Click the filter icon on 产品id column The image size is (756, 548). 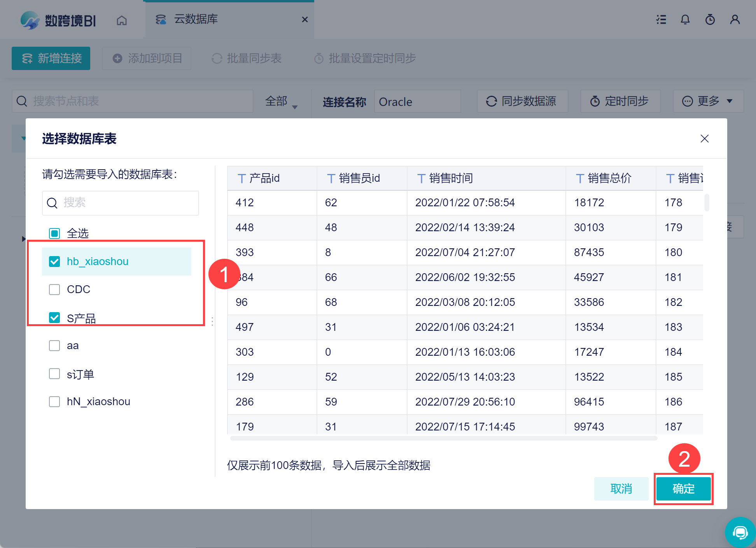click(241, 178)
